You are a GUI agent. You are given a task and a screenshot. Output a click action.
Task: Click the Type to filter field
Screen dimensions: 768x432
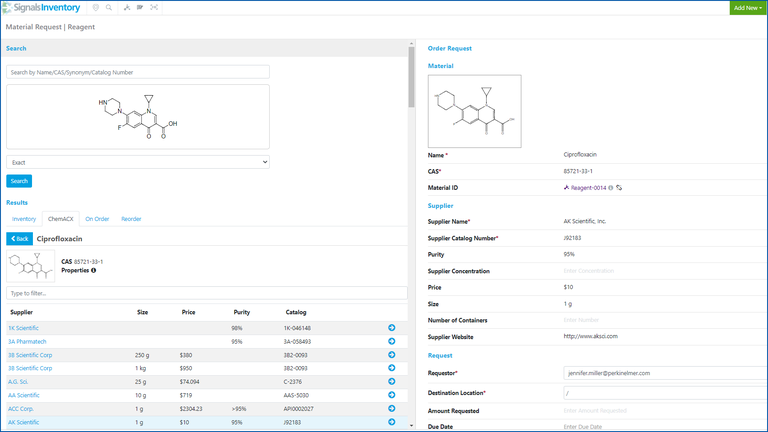[207, 293]
